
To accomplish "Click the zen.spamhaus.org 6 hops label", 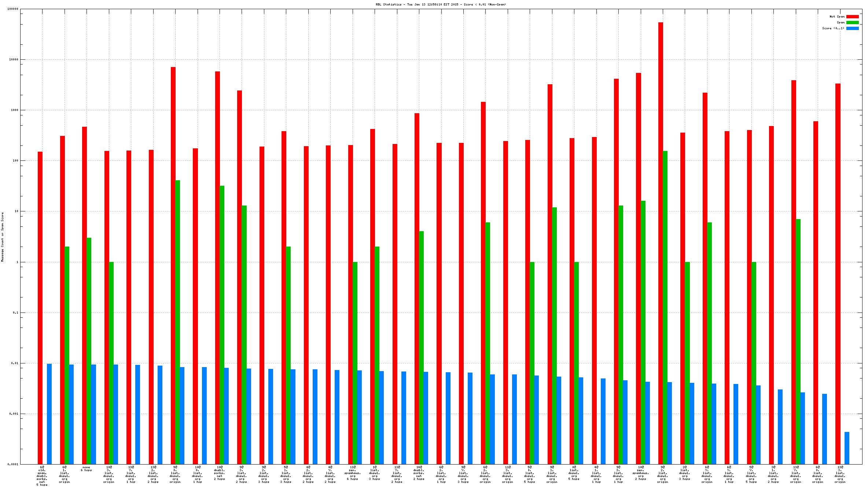I will 352,473.
